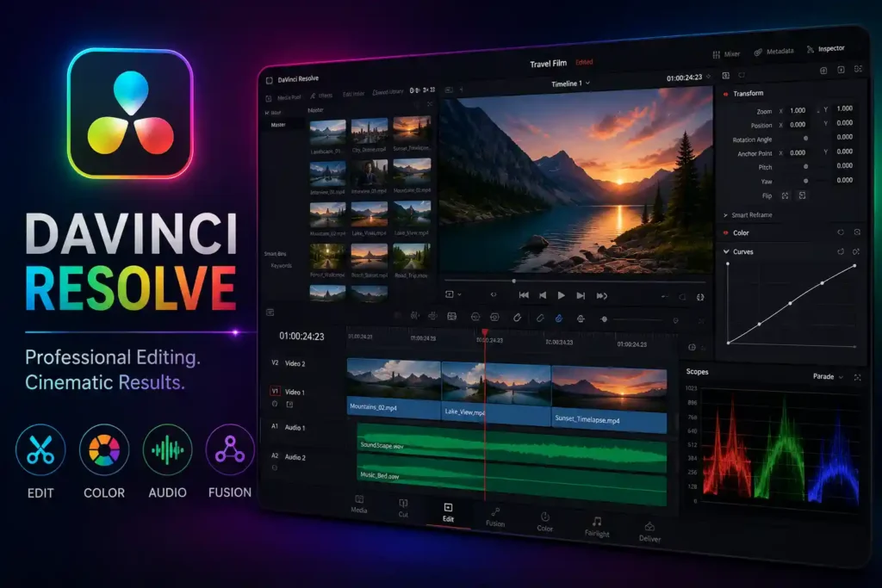Open the timecode options dropdown in header
This screenshot has height=588, width=882.
[708, 77]
